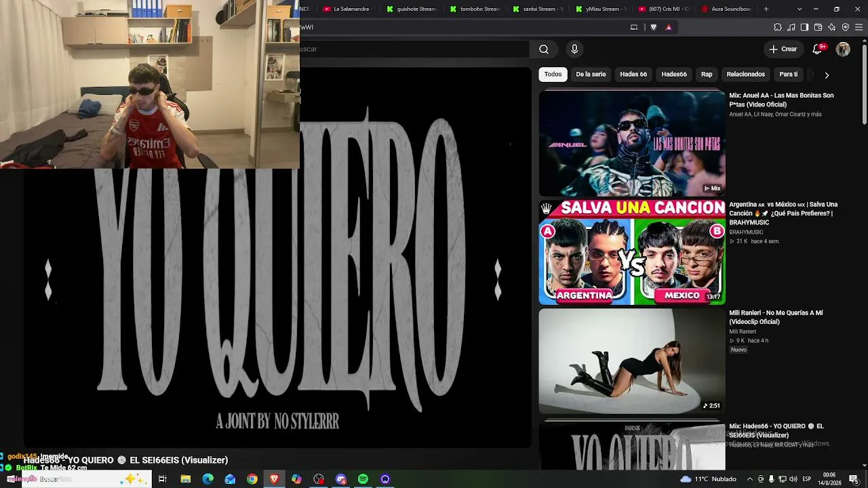The width and height of the screenshot is (868, 488).
Task: Select the Rap filter chip
Action: pos(707,75)
